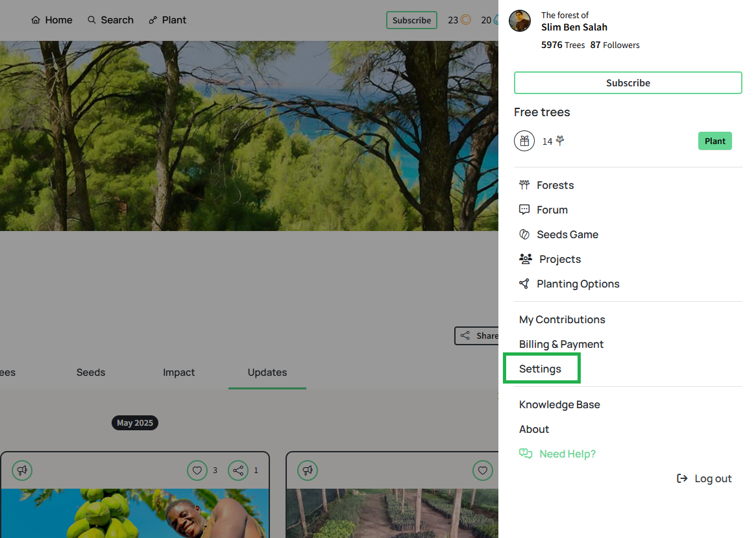Open Plant in the top navigation
Viewport: 756px width, 538px height.
[167, 19]
